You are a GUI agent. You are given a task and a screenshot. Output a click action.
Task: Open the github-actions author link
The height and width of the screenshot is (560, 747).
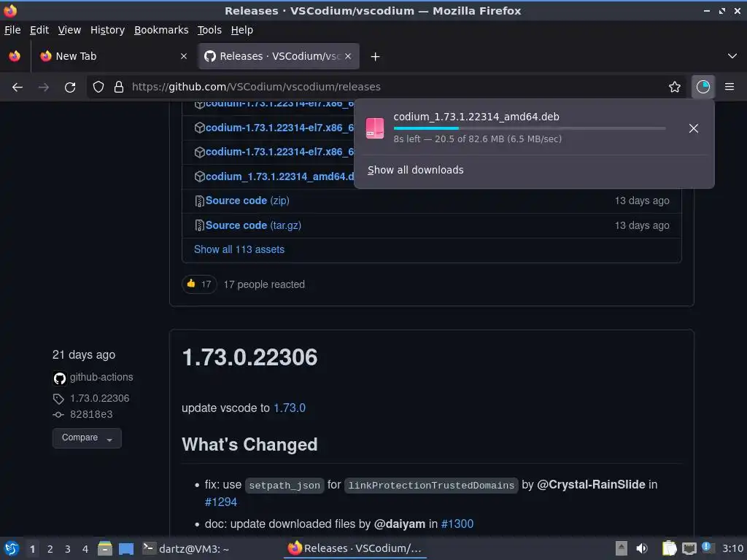pos(101,377)
